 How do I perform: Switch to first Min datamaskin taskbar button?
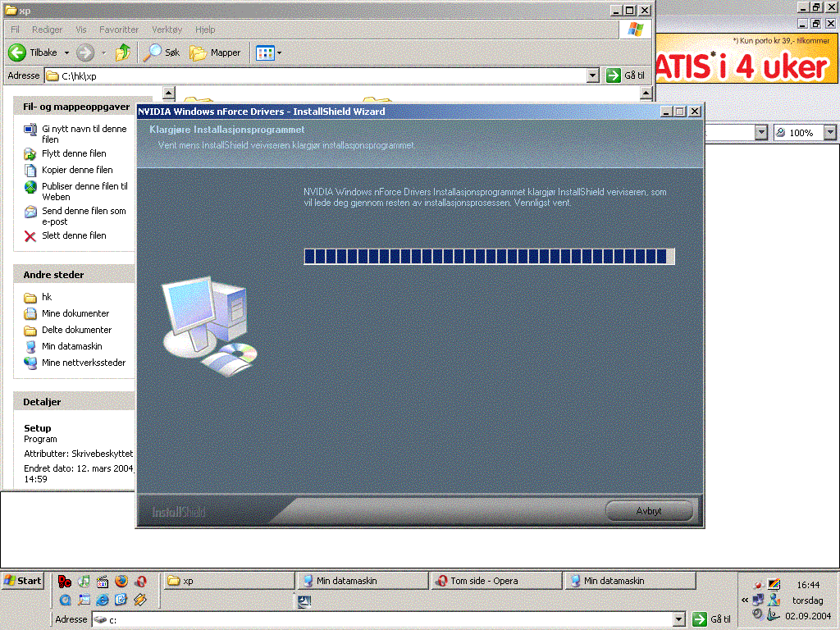362,581
